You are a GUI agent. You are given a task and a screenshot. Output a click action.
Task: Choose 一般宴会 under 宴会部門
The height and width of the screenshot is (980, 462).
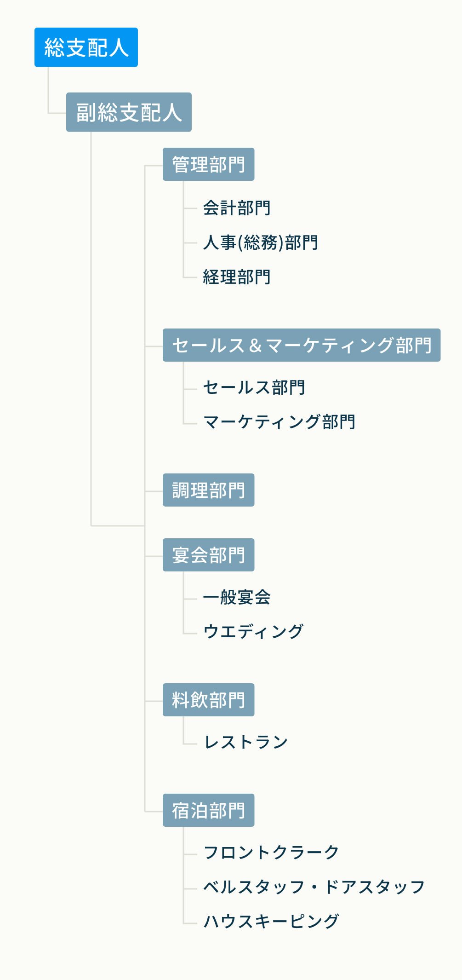coord(237,597)
